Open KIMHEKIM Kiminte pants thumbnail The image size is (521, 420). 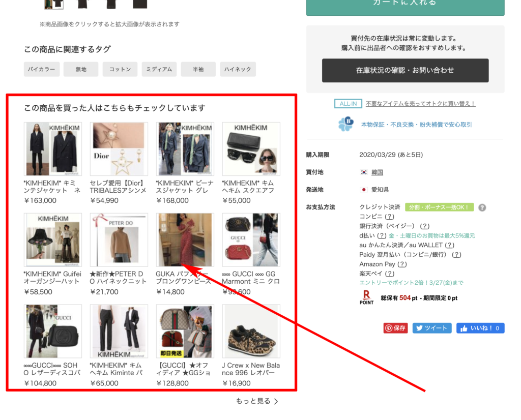click(119, 331)
